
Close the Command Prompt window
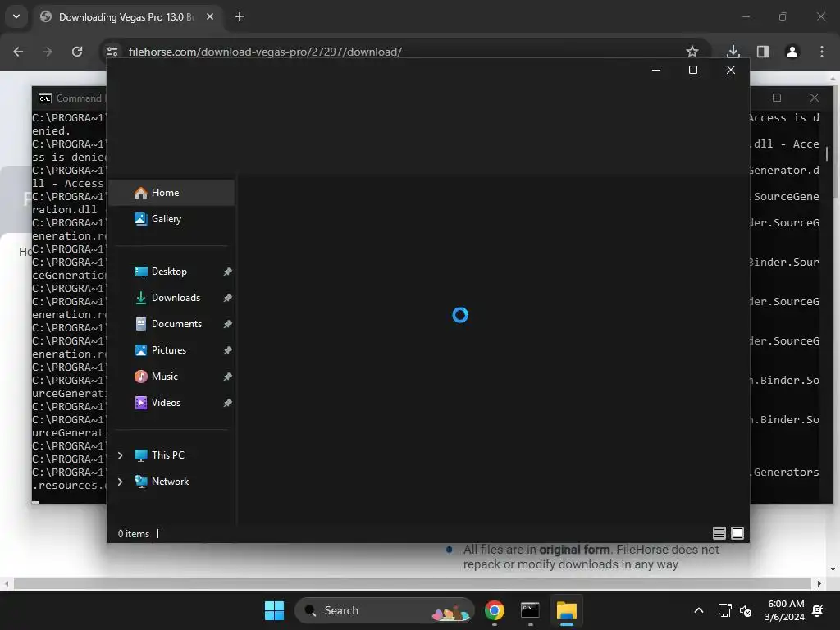[815, 98]
